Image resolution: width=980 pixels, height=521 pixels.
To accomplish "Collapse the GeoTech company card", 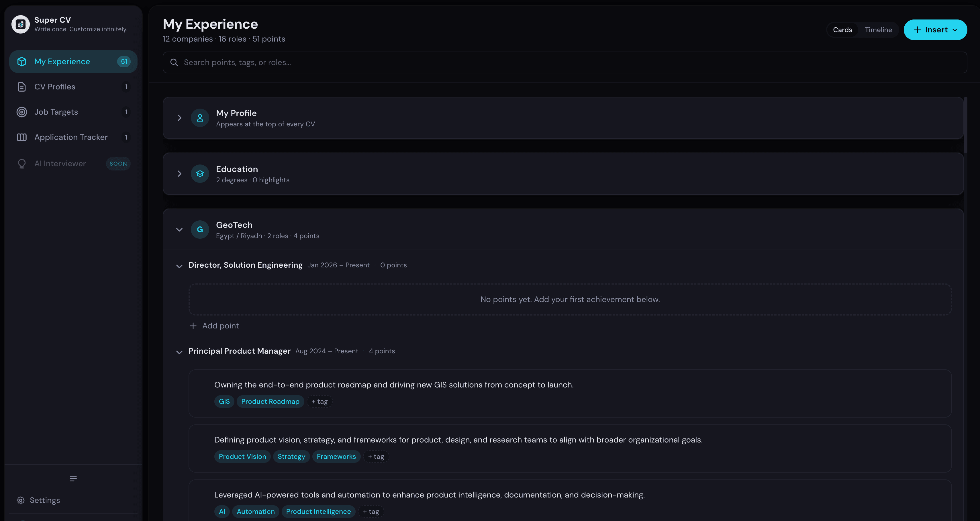I will coord(179,230).
